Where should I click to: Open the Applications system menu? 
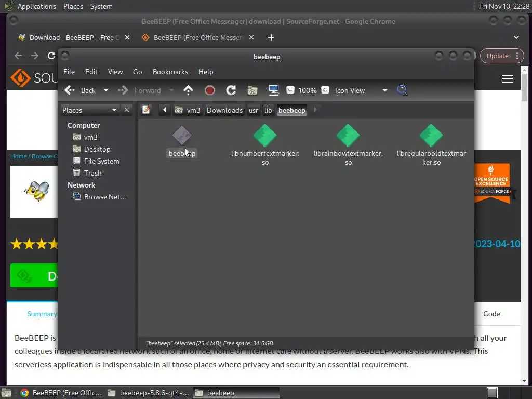point(37,6)
